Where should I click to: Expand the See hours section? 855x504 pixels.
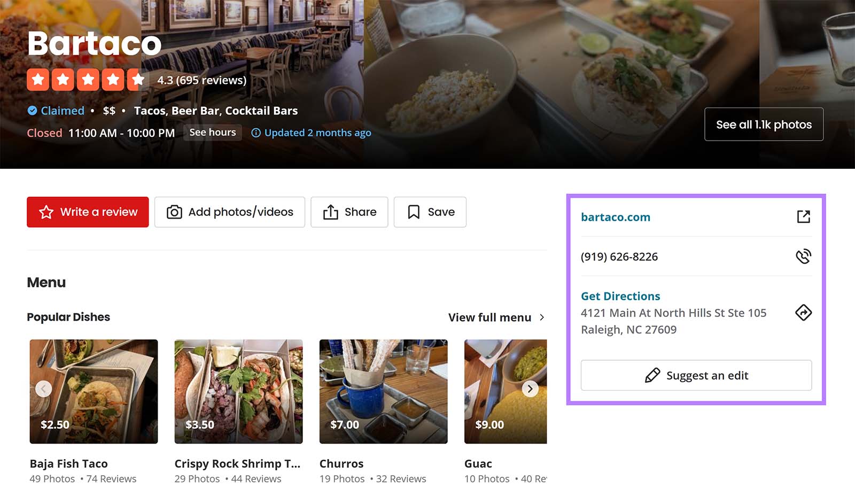212,132
